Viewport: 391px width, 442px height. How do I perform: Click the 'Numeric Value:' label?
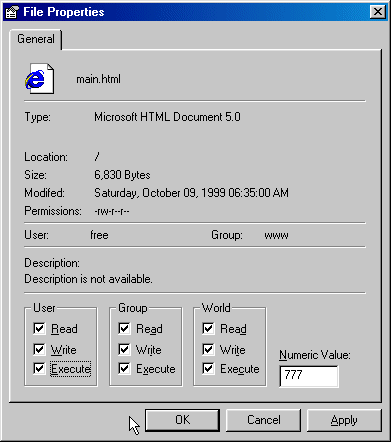(315, 355)
